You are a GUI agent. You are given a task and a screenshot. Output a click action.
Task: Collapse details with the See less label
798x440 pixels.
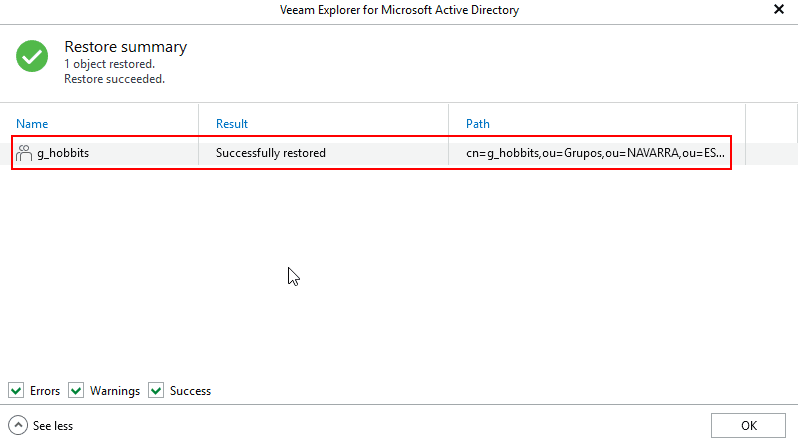(53, 425)
